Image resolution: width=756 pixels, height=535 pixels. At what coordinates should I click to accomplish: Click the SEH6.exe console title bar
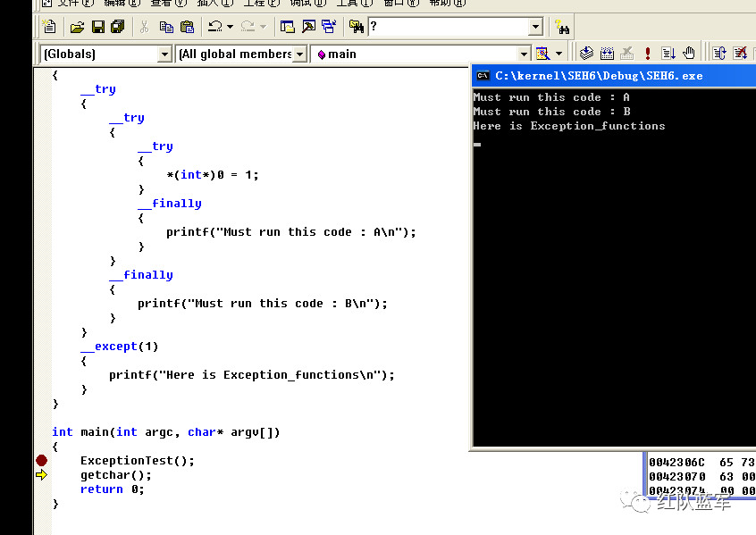point(614,76)
